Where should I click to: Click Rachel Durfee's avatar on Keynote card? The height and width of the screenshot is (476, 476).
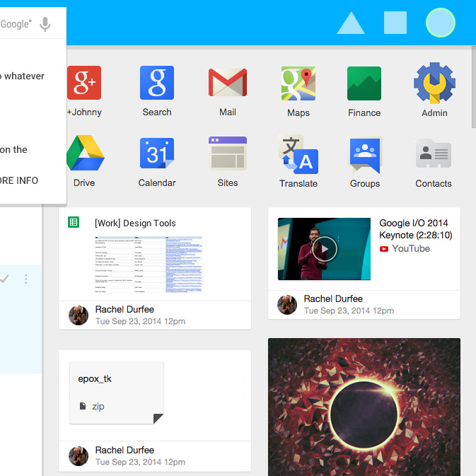(287, 304)
